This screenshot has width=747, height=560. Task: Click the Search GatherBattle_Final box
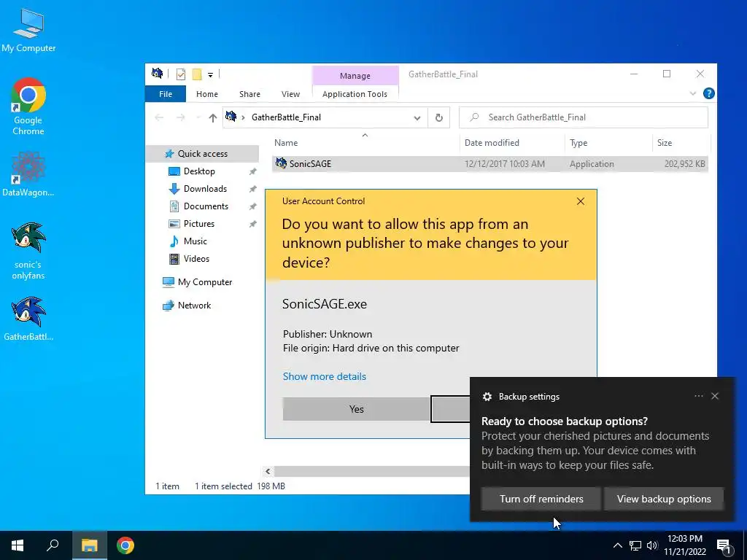(x=583, y=117)
